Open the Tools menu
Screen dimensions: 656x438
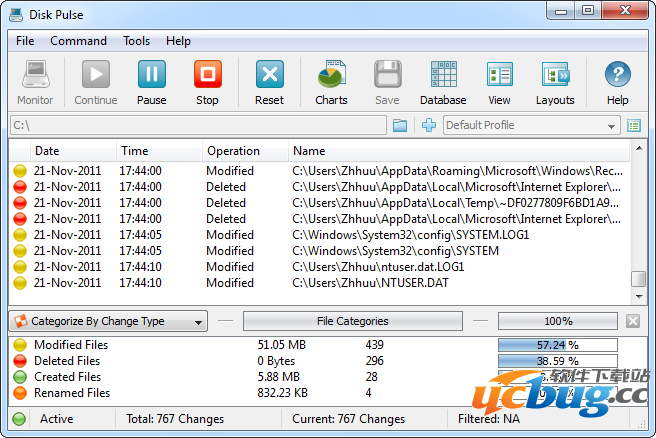click(136, 41)
